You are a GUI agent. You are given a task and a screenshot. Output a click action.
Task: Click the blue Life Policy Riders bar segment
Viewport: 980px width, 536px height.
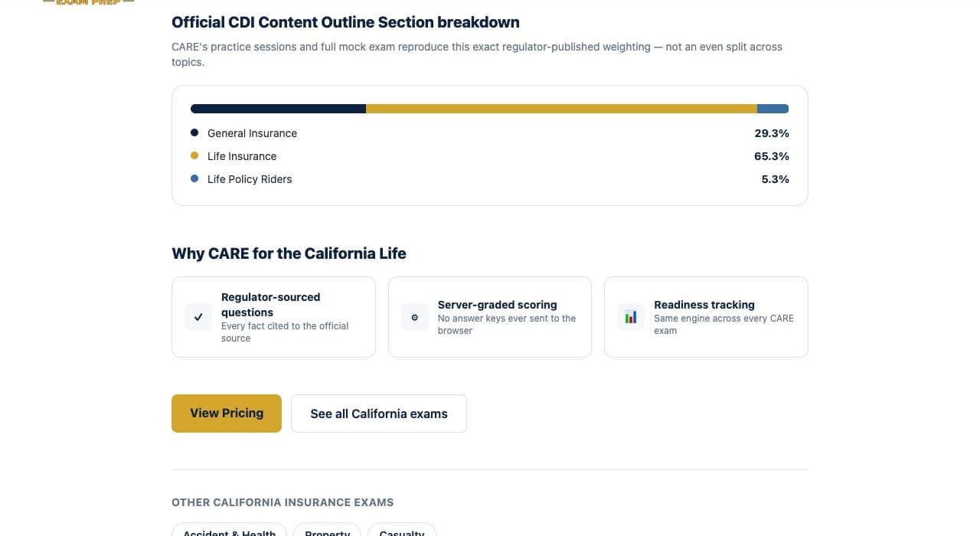click(773, 109)
